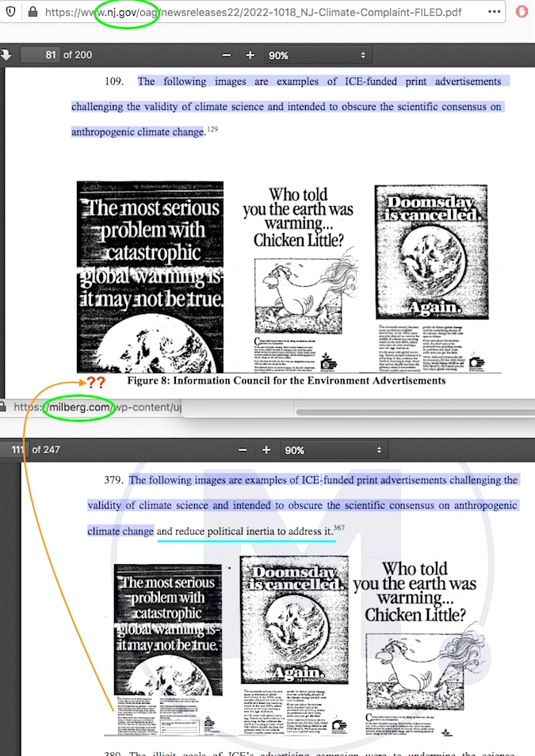Open the 90% zoom dropdown in the lower viewer
The width and height of the screenshot is (535, 756).
334,450
